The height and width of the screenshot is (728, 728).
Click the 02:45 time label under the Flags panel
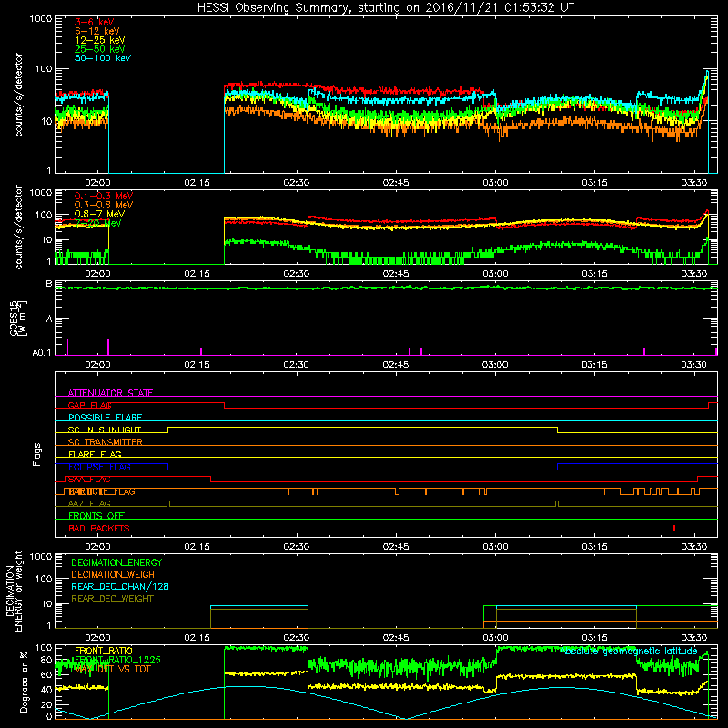click(396, 547)
